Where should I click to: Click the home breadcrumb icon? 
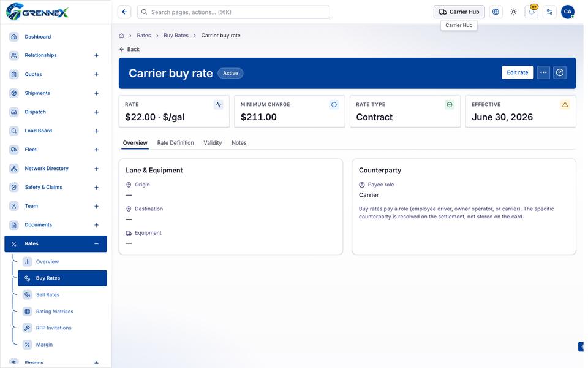[121, 36]
